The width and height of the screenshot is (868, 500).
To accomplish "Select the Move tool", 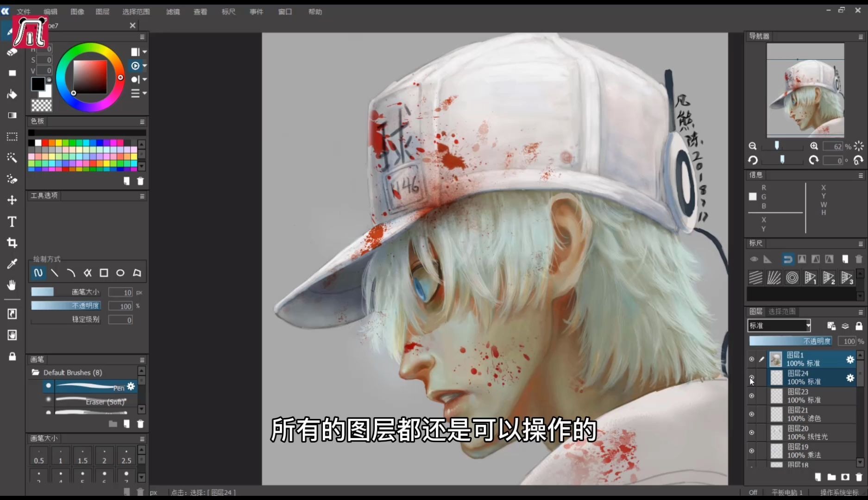I will click(x=12, y=200).
